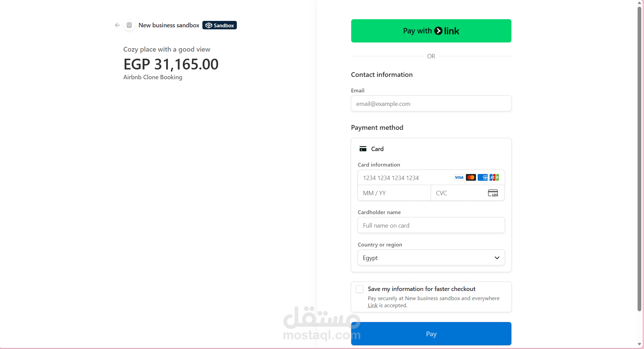Click the back arrow icon
Viewport: 644px width, 349px height.
click(x=117, y=25)
